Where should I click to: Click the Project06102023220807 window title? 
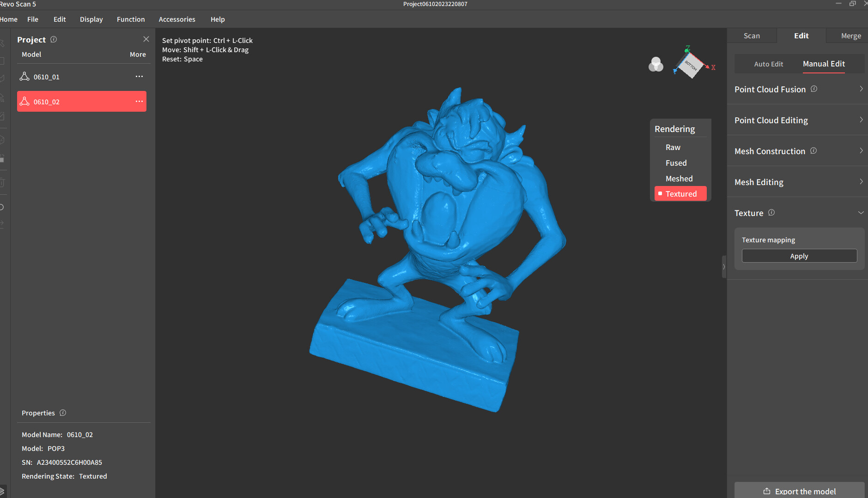click(x=435, y=4)
